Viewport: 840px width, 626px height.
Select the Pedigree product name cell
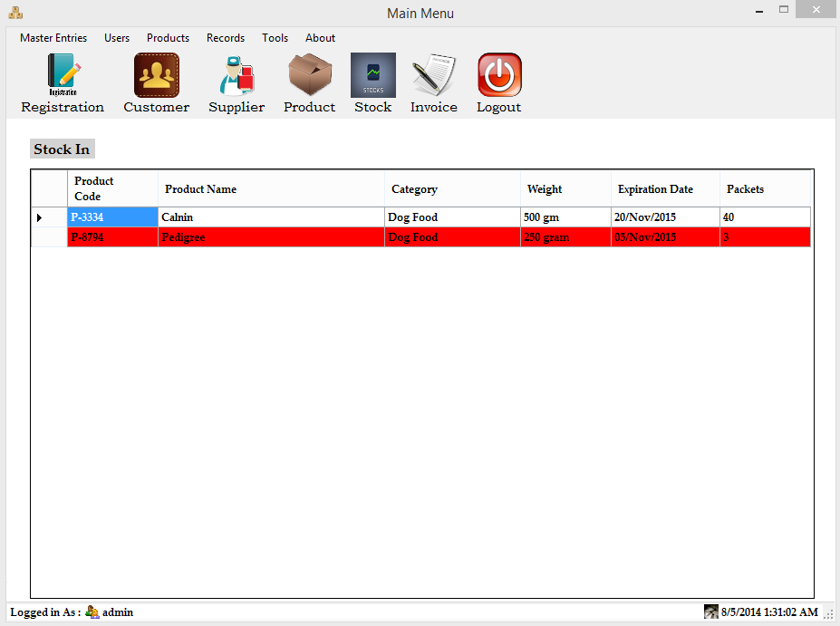tap(271, 236)
